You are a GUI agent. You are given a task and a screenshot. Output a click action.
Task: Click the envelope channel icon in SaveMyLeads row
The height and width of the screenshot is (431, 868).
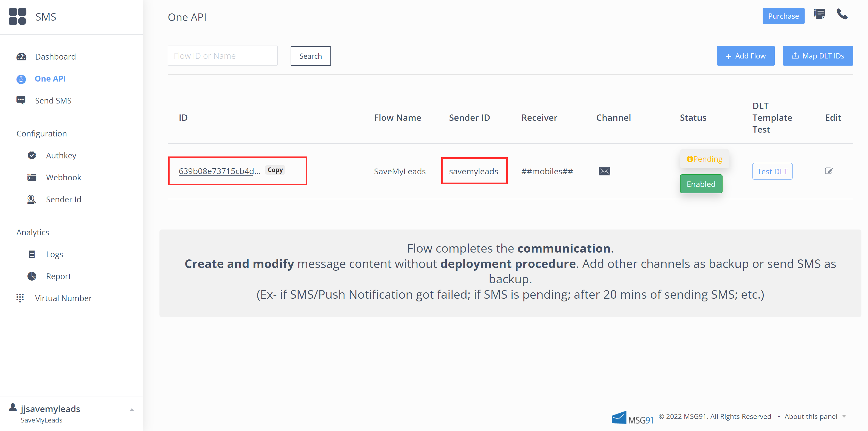pyautogui.click(x=604, y=171)
